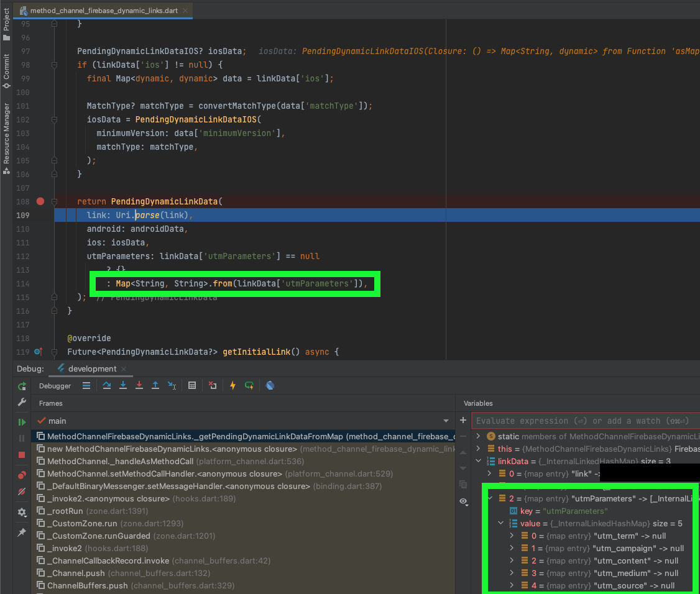Expand the utm_medium map entry
700x594 pixels.
click(512, 573)
